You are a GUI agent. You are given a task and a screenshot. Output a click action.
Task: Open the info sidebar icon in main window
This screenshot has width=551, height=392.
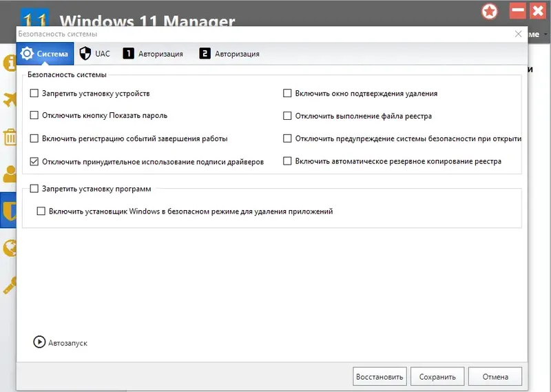(10, 63)
